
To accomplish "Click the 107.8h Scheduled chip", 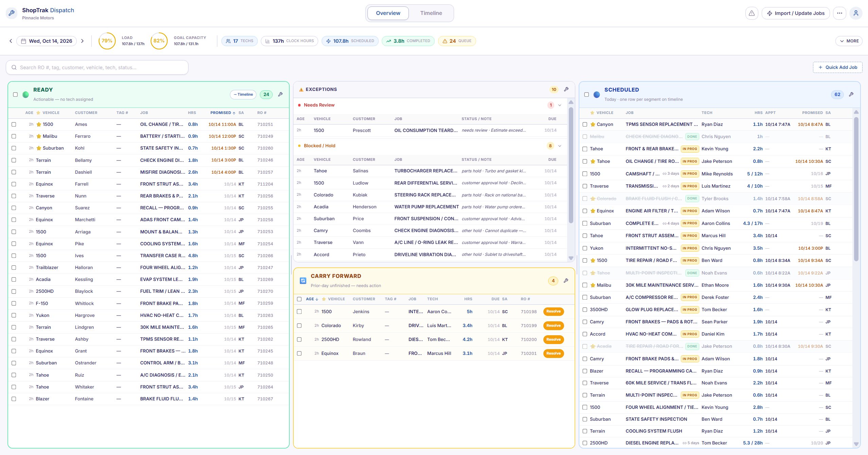I will pos(350,41).
